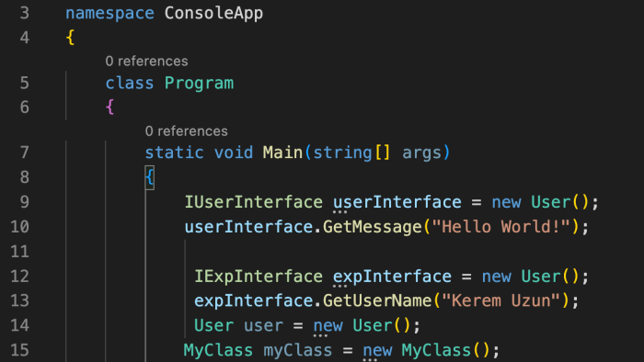Image resolution: width=644 pixels, height=362 pixels.
Task: Click the "Hello World!" string literal
Action: click(501, 227)
